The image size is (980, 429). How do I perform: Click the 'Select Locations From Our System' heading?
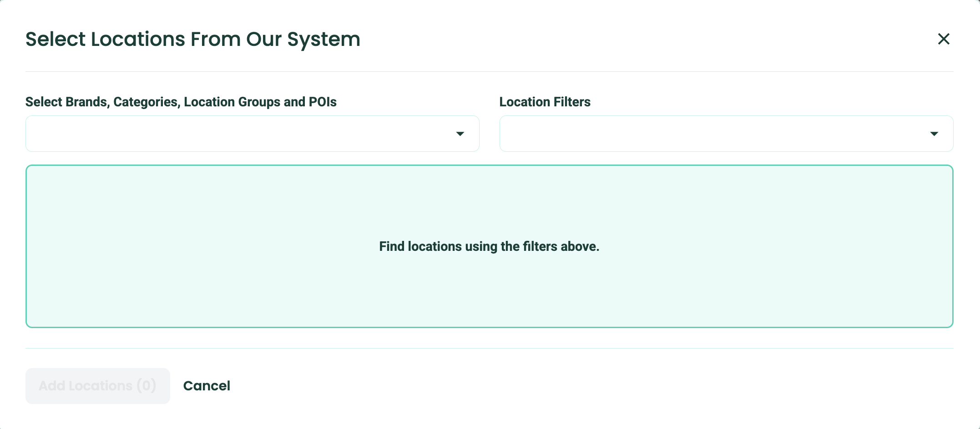pos(193,39)
